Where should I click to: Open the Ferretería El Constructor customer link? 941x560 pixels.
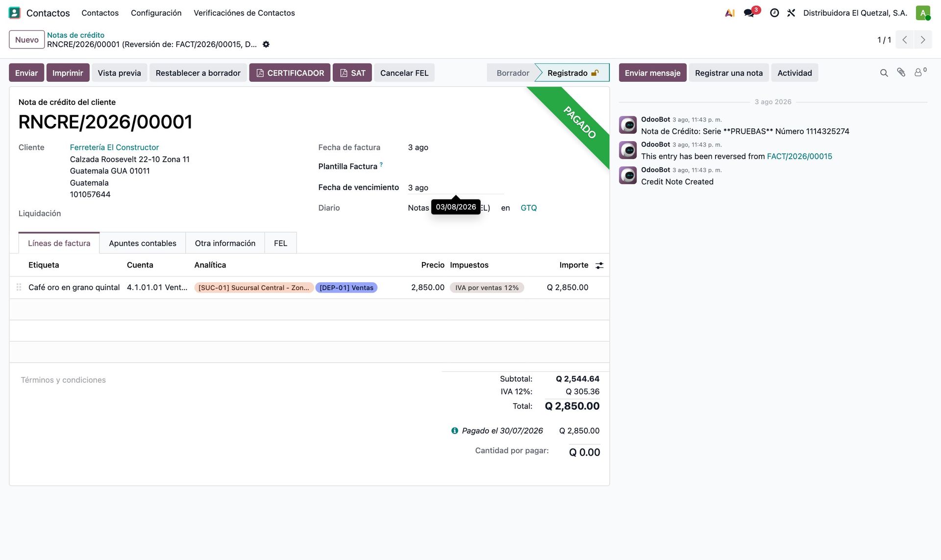114,147
